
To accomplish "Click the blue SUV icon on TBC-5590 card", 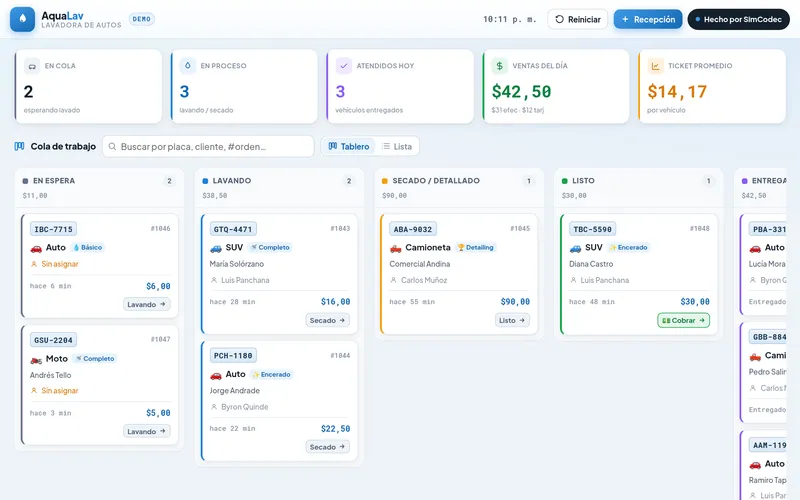I will click(576, 248).
